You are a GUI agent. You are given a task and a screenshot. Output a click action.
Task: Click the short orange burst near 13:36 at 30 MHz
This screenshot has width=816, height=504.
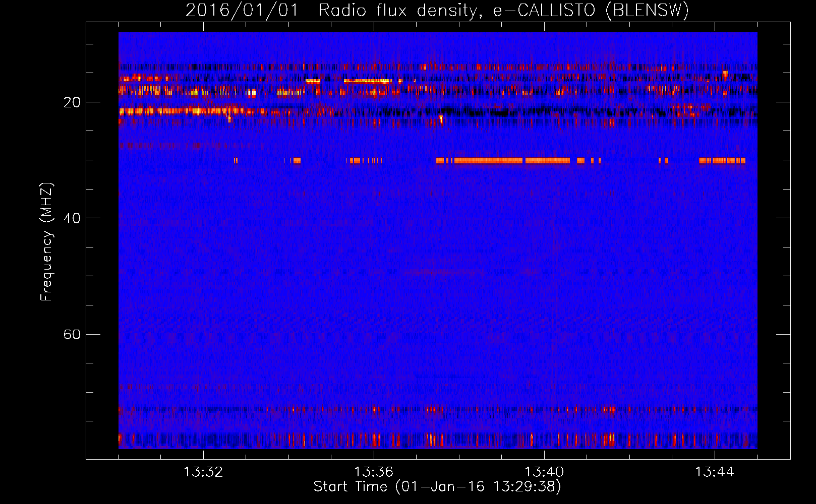(x=364, y=161)
